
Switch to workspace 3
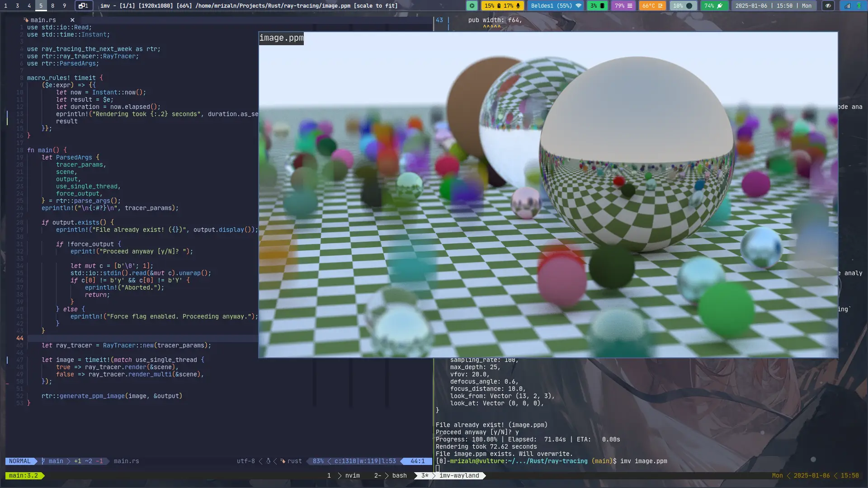tap(17, 6)
